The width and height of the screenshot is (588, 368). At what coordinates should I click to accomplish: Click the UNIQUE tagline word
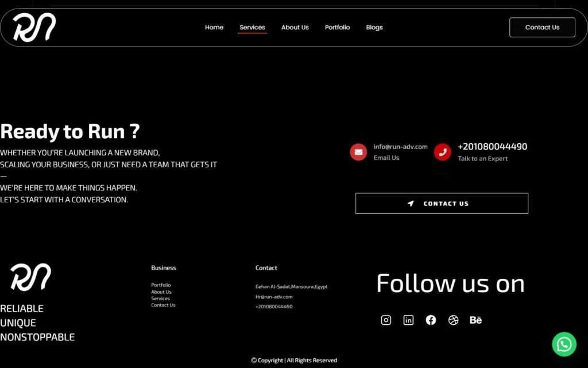point(18,323)
